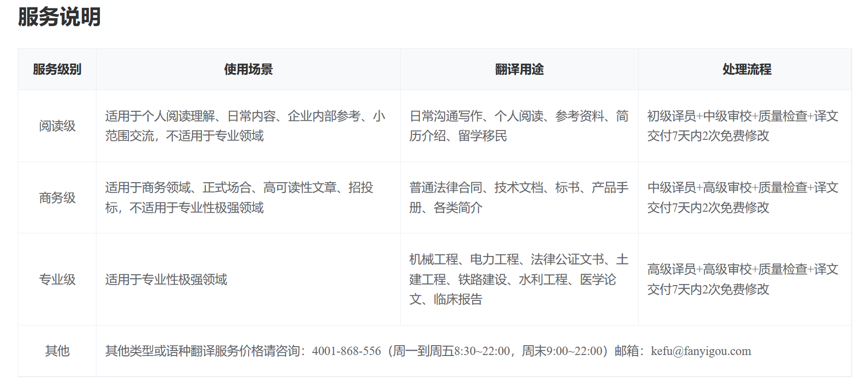Viewport: 868px width, 389px height.
Task: Click text 普通法律合同、技术文档、标书
Action: [x=494, y=188]
